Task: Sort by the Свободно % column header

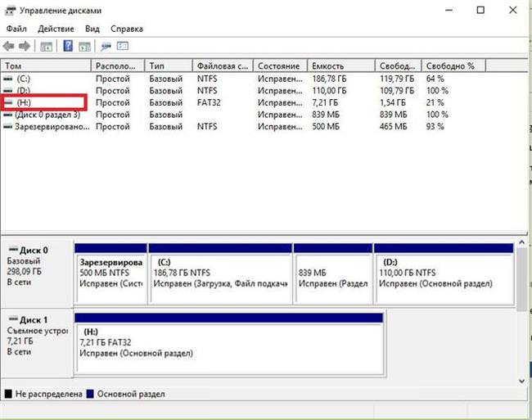Action: pos(453,65)
